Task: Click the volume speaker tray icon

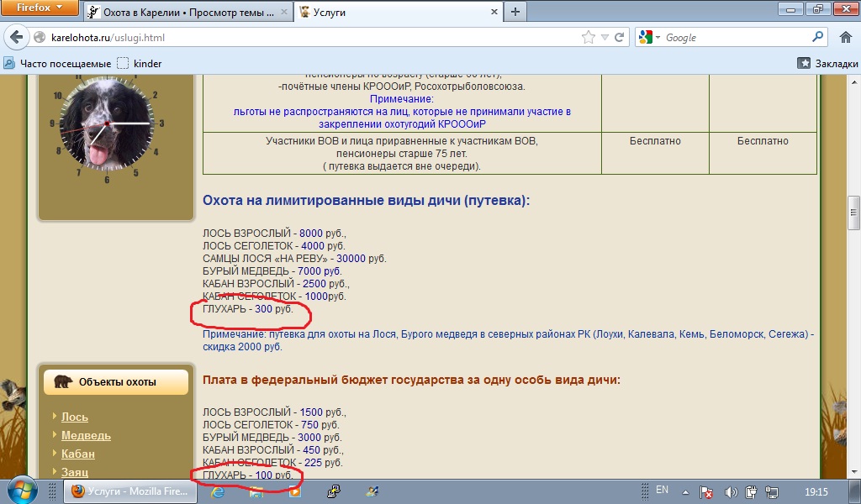Action: 731,491
